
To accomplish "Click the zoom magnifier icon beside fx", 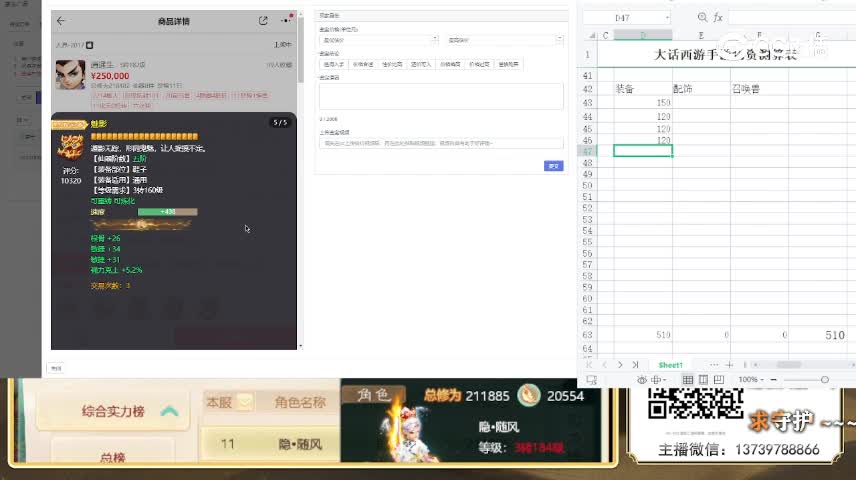I will click(x=702, y=17).
